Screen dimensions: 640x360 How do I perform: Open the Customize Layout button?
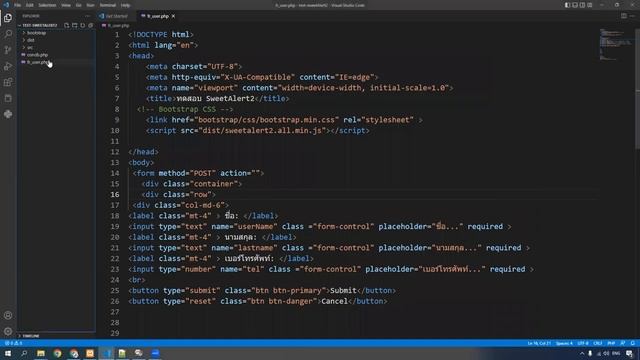pos(590,5)
